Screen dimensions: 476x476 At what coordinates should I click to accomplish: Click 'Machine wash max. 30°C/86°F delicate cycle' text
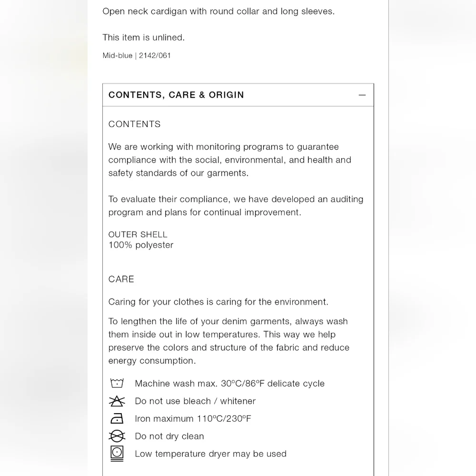(x=230, y=383)
